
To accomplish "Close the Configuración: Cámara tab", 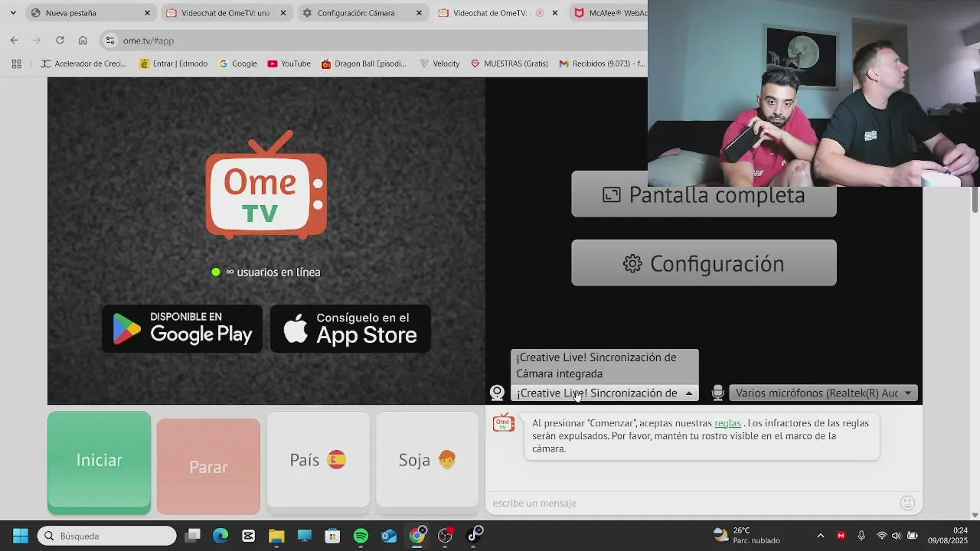I will click(419, 13).
